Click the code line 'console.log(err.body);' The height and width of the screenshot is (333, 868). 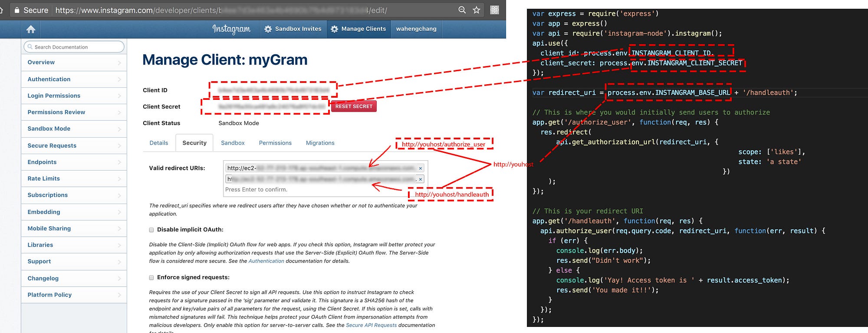click(x=599, y=251)
